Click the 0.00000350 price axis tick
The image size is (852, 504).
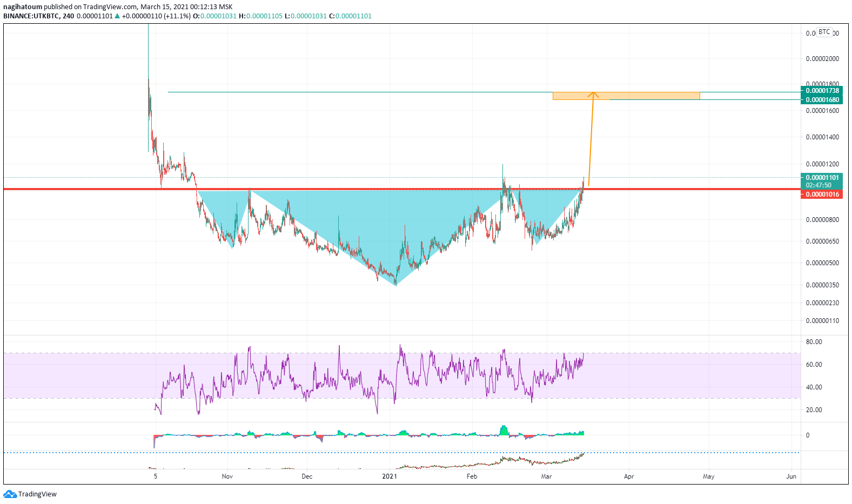pos(822,285)
